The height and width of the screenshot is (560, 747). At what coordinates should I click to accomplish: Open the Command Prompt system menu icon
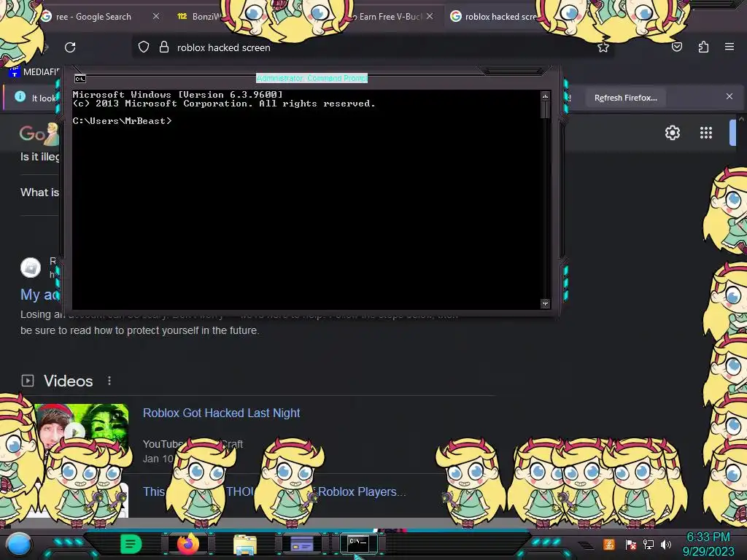click(x=80, y=79)
